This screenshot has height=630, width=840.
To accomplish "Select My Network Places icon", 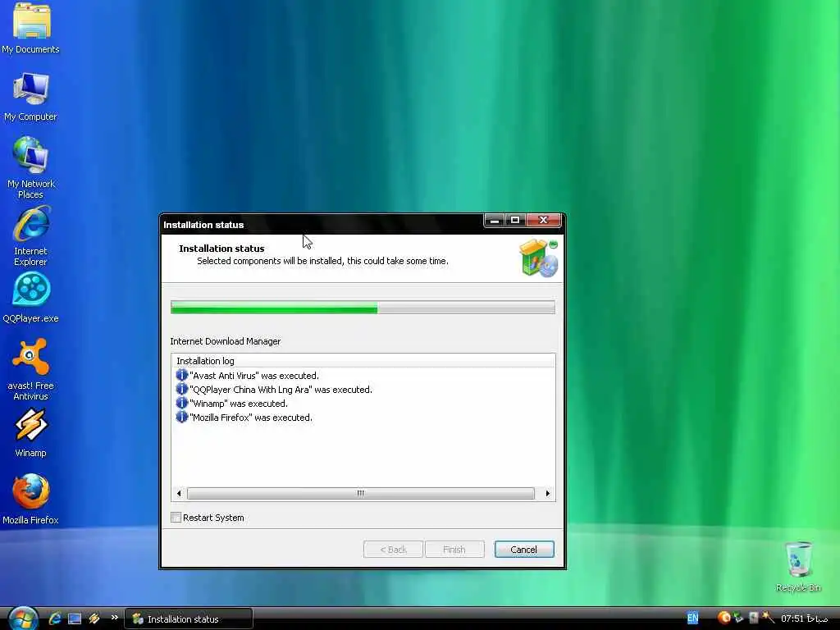I will 30,167.
